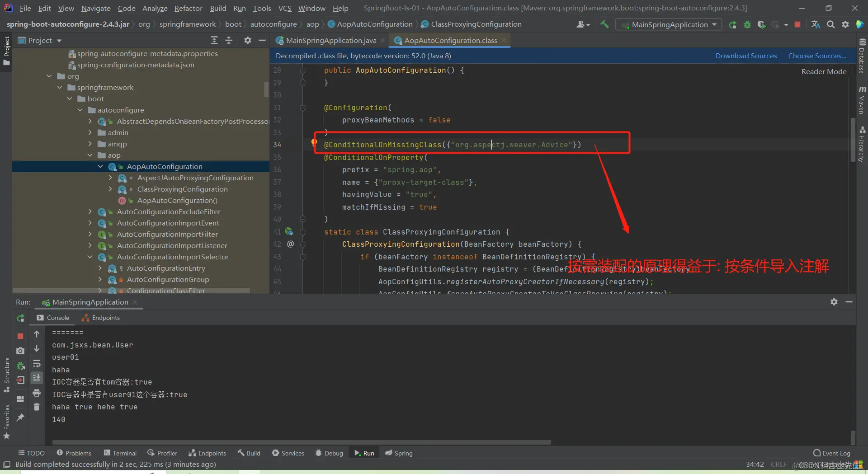Switch to Endpoints tab in Run panel
This screenshot has height=474, width=868.
click(101, 318)
